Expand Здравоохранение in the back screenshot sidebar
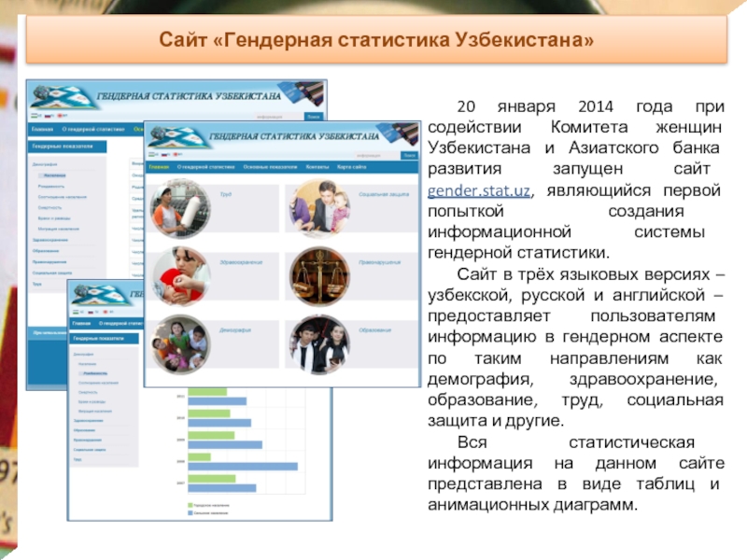Image resolution: width=747 pixels, height=560 pixels. (x=51, y=239)
